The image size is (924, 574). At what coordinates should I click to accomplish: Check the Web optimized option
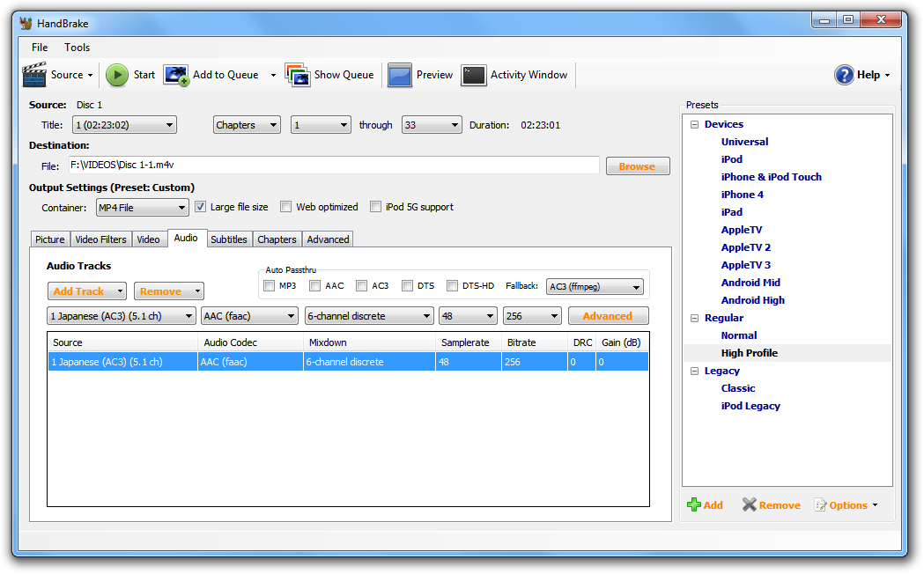[x=285, y=207]
